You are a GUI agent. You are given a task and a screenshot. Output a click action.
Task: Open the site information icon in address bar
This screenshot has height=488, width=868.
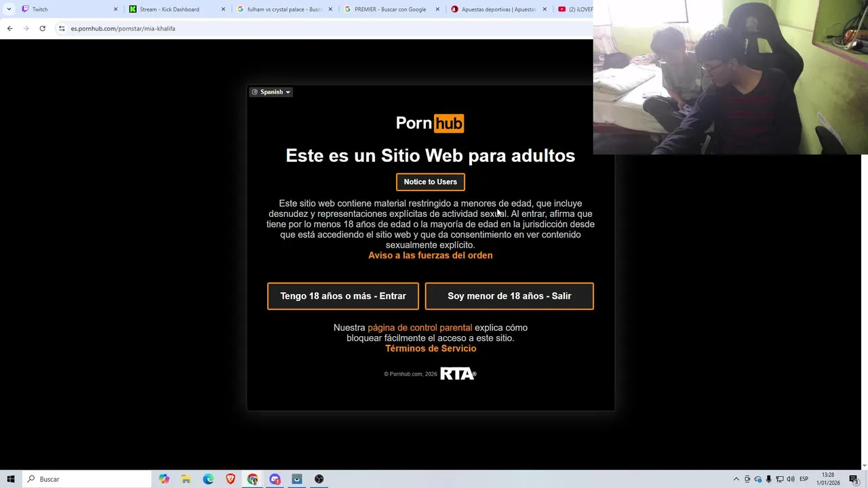62,28
